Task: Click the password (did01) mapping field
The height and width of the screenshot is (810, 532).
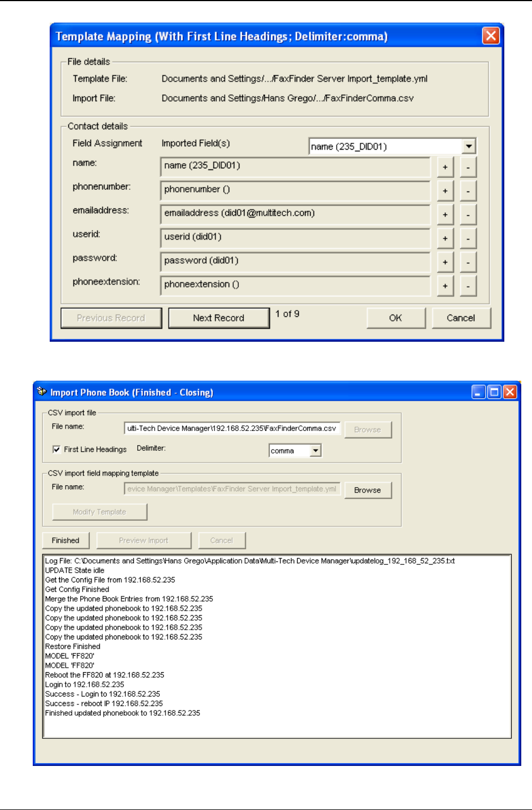Action: click(295, 262)
